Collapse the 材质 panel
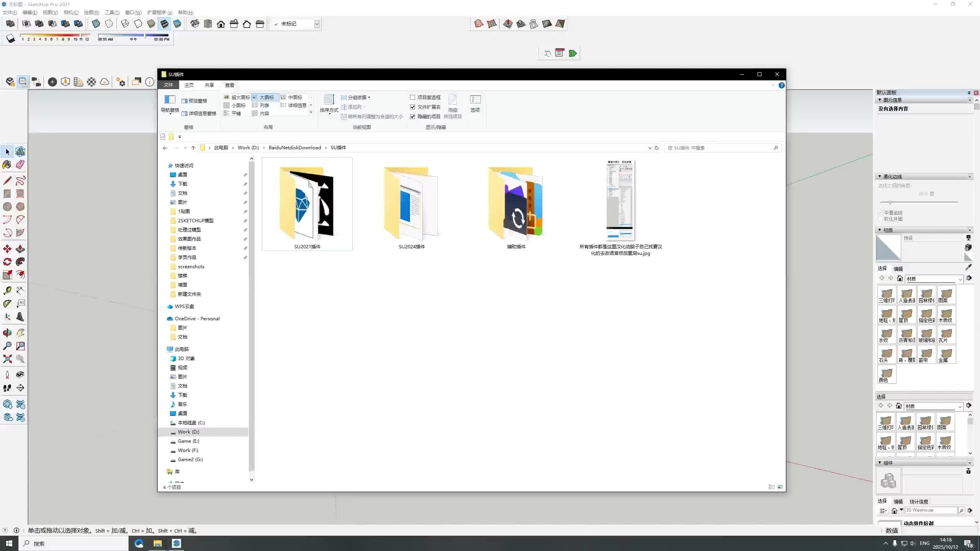The height and width of the screenshot is (551, 980). 880,230
